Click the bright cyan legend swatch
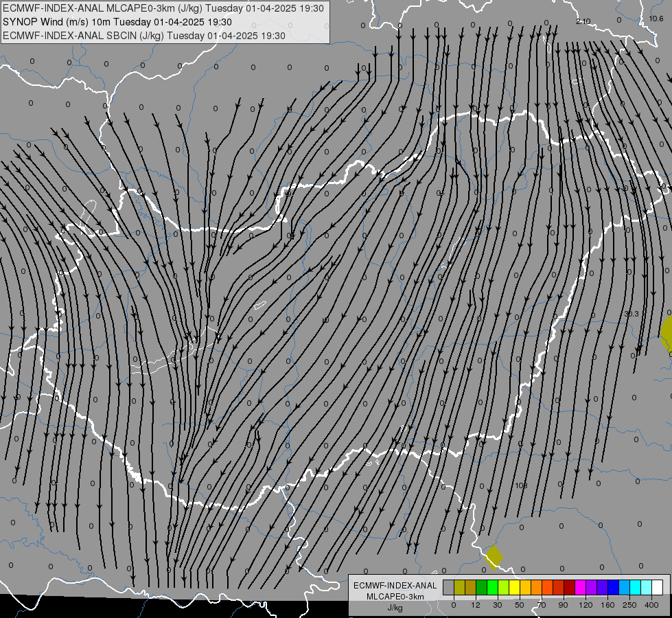This screenshot has width=672, height=618. tap(636, 587)
